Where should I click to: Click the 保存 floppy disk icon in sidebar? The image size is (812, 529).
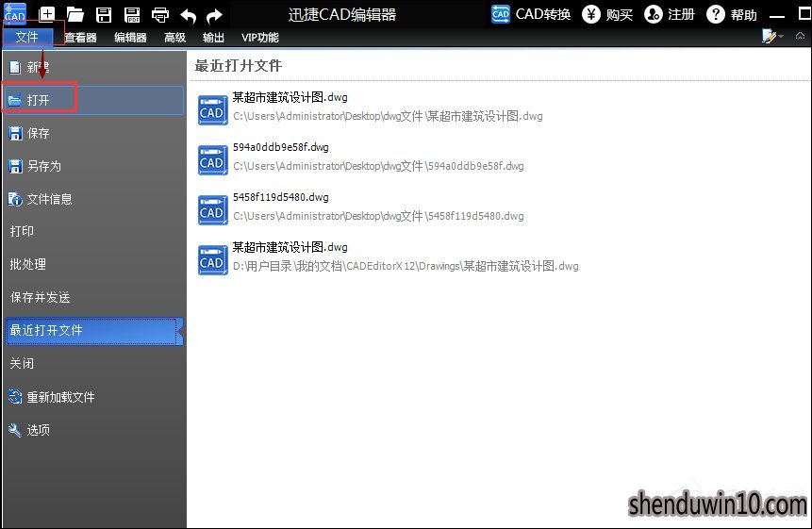[x=15, y=133]
